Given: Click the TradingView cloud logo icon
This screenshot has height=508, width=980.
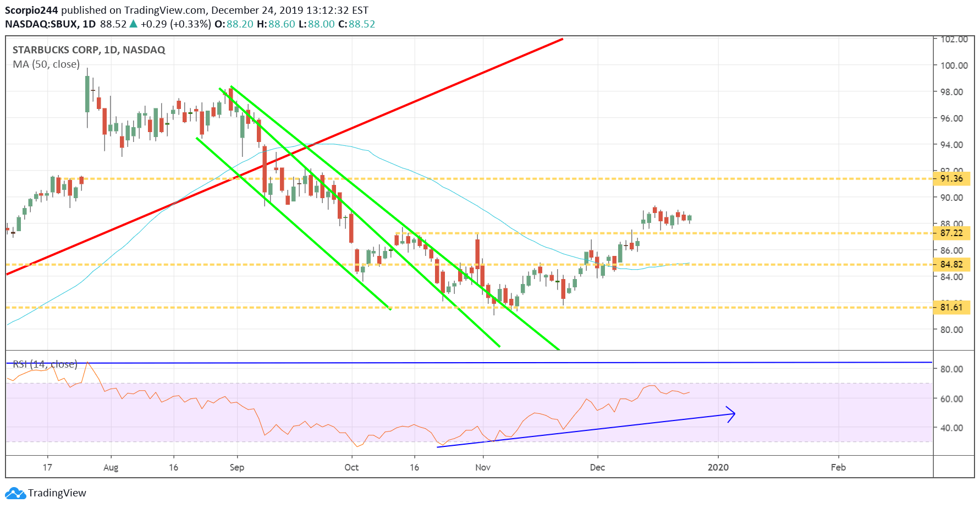Looking at the screenshot, I should (15, 493).
